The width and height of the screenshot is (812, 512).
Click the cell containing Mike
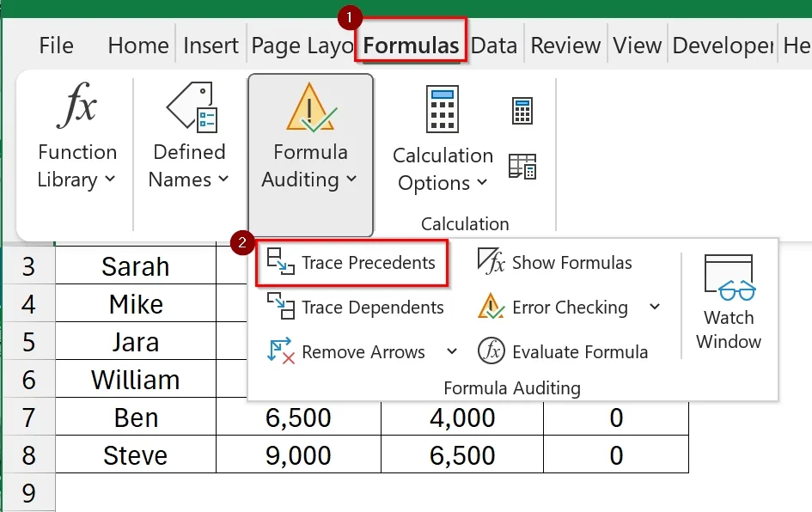136,303
